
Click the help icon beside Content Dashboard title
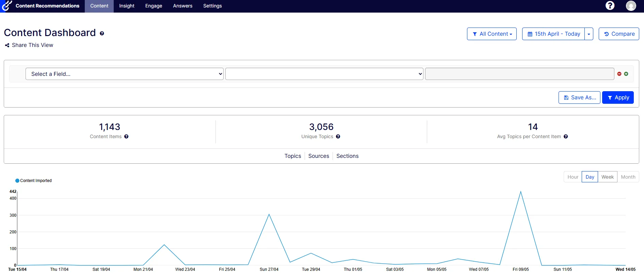point(102,33)
